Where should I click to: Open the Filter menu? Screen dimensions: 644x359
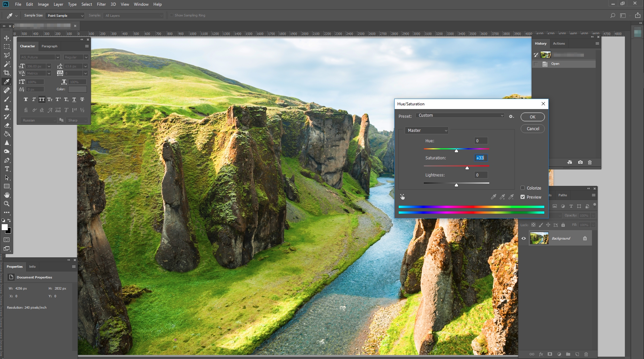(x=101, y=4)
